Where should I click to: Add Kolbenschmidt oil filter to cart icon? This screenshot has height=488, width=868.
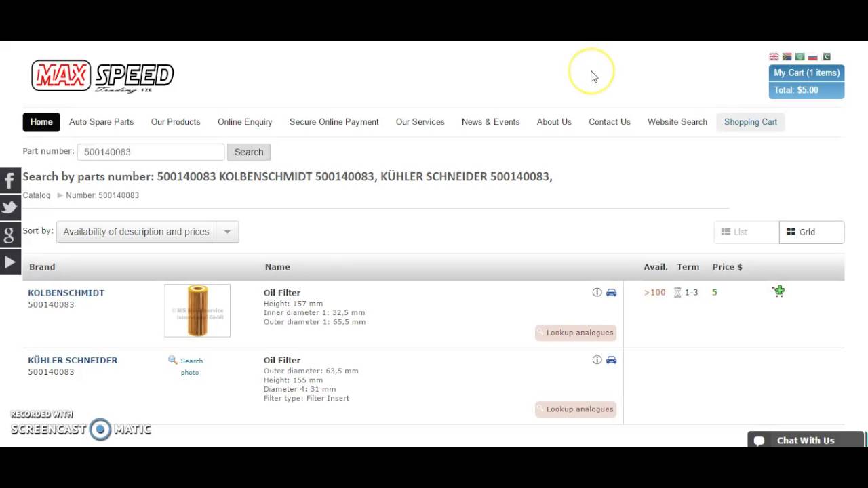pyautogui.click(x=778, y=291)
